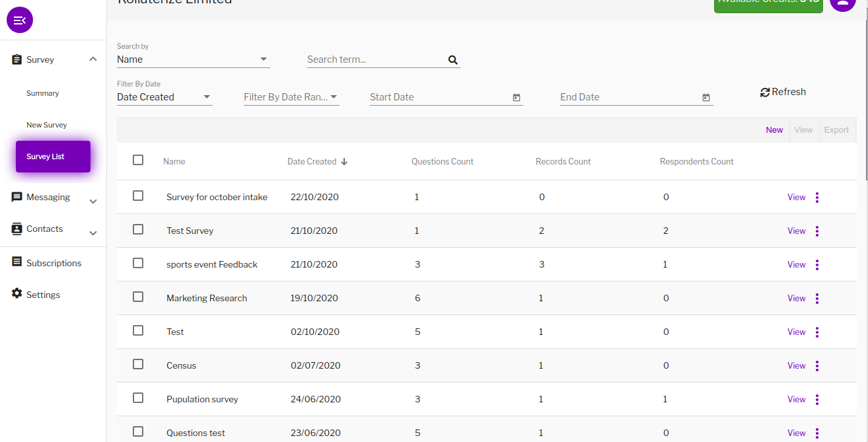
Task: Open more options for the 02/10/2020 Test row
Action: 817,332
